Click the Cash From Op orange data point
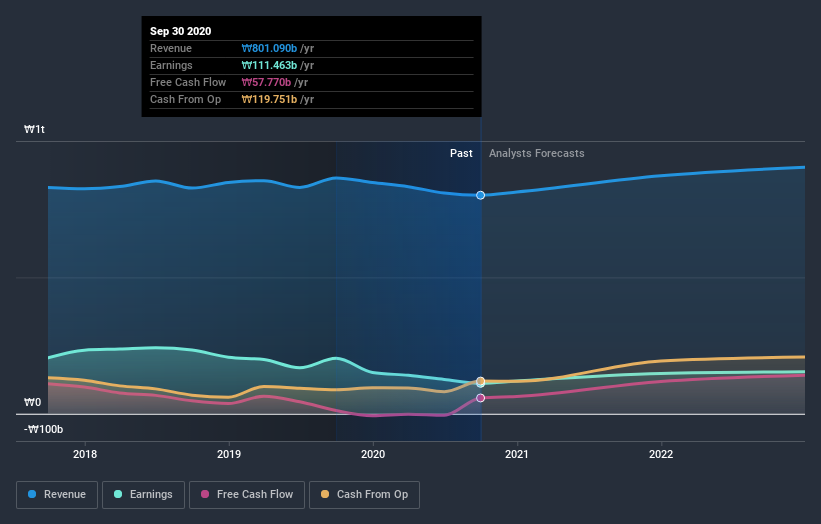 480,381
